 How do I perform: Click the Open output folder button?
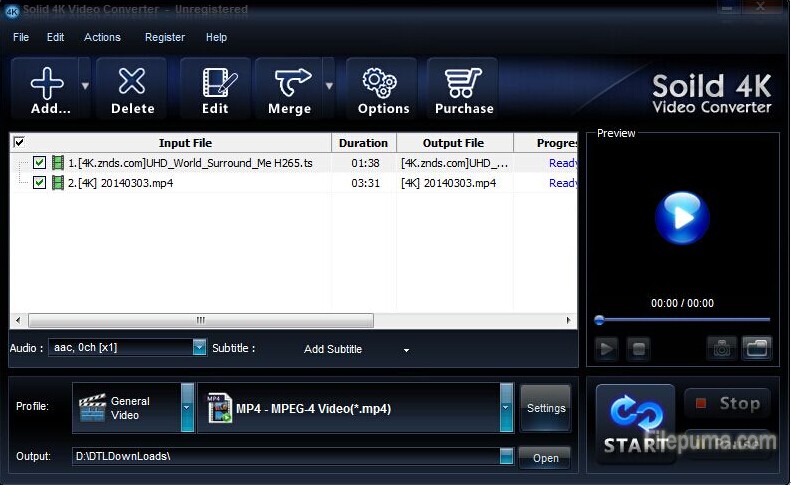click(545, 458)
